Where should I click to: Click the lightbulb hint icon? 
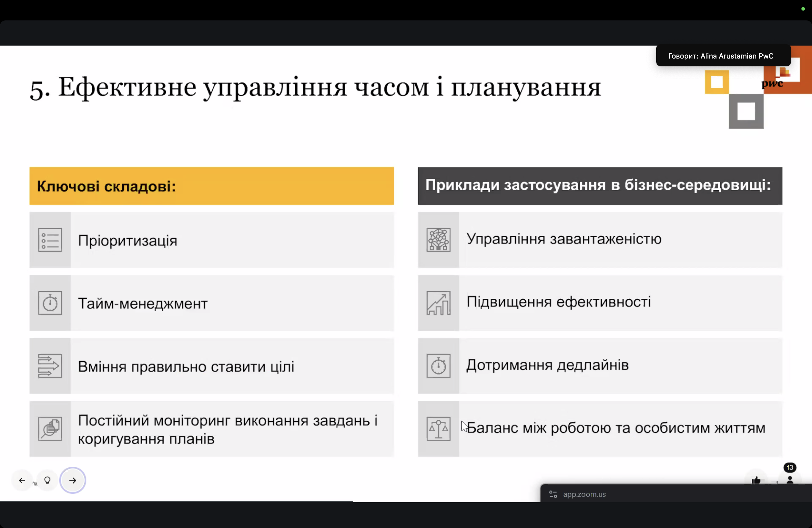pyautogui.click(x=48, y=480)
